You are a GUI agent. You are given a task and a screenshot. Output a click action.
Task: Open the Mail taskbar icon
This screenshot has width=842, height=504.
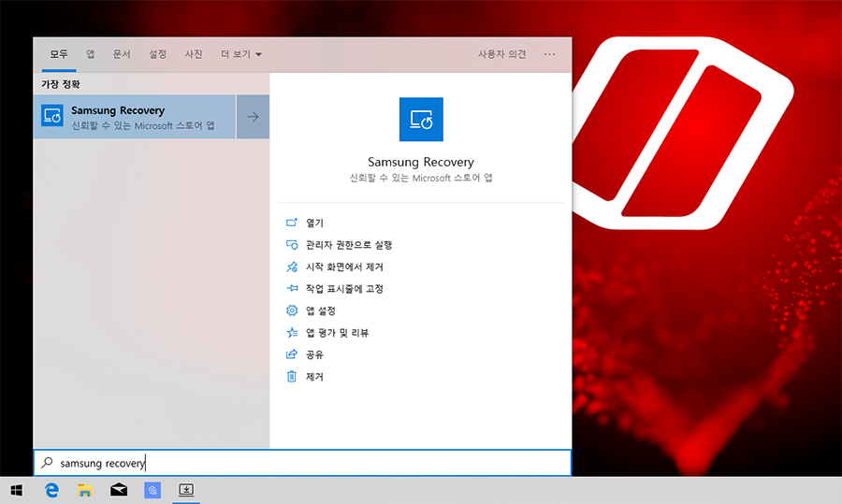tap(119, 490)
